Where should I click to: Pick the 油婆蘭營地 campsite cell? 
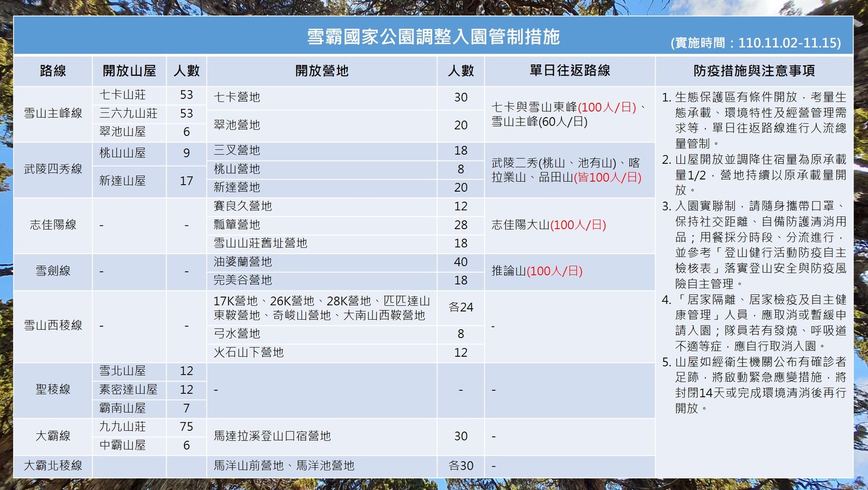322,262
